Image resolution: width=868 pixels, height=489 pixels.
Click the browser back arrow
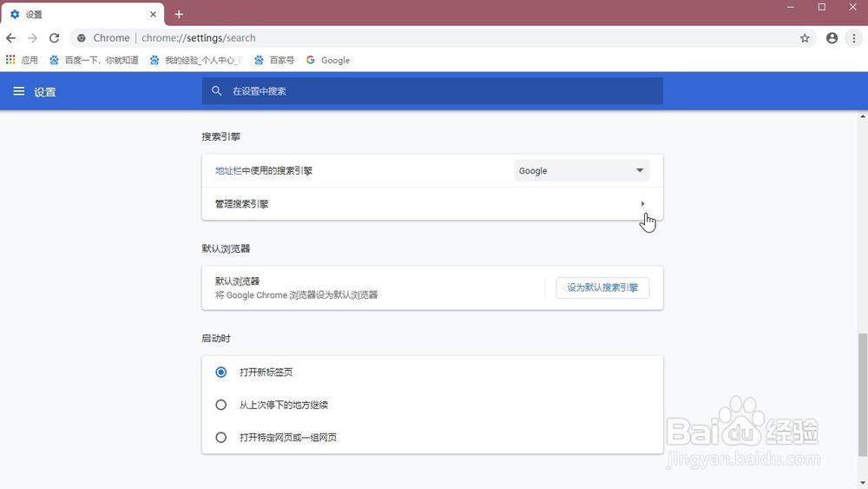pos(11,38)
